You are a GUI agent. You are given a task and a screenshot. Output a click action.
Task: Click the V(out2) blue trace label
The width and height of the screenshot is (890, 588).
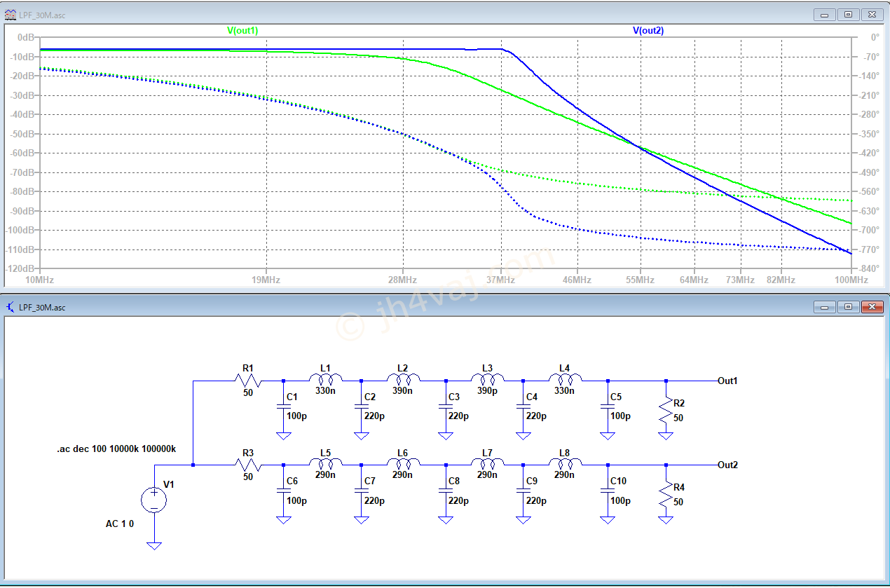648,31
